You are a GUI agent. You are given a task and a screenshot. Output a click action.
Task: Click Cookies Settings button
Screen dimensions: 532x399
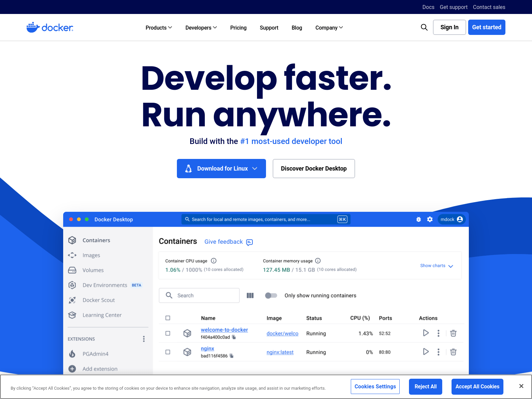[x=375, y=387]
